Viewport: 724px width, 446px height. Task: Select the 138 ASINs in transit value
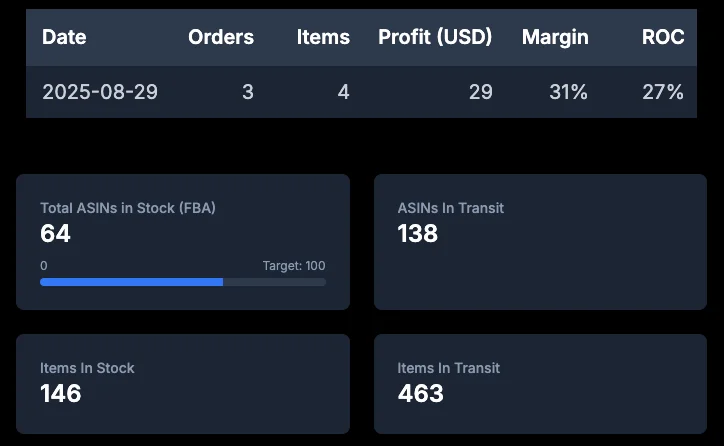click(417, 233)
